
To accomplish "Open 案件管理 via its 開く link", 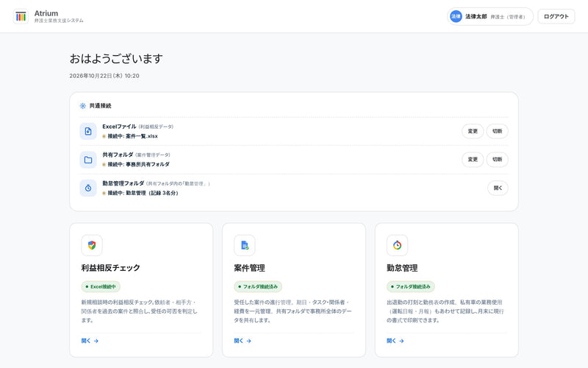I will (243, 341).
